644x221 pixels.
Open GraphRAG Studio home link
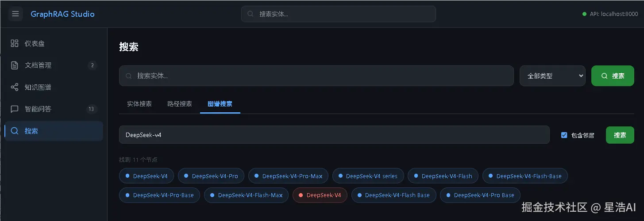pyautogui.click(x=62, y=14)
